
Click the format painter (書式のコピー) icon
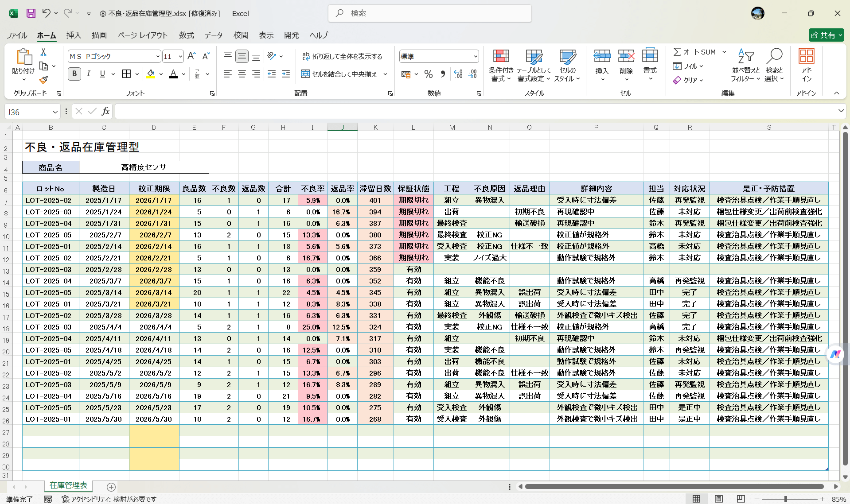point(43,80)
